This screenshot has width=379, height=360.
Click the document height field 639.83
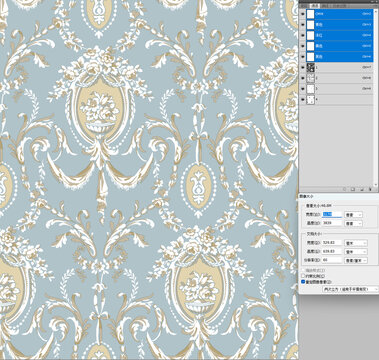332,251
